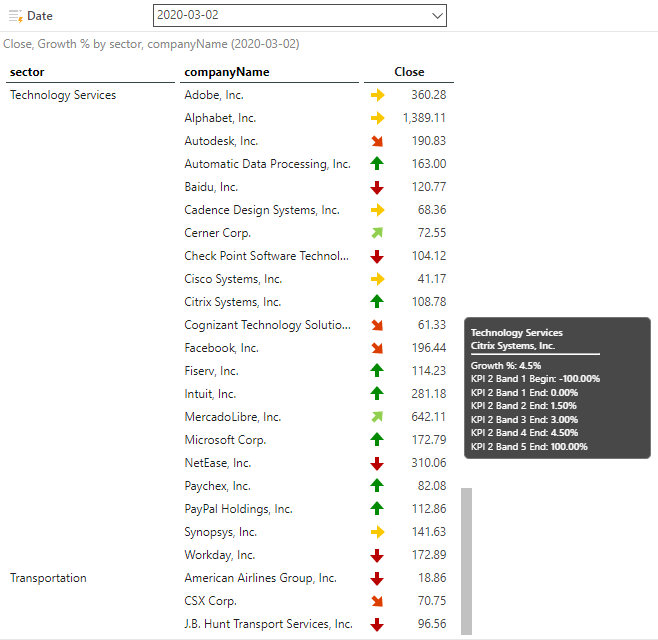Select the Intuit, Inc. company name
Screen dimensions: 658x640
[x=210, y=394]
